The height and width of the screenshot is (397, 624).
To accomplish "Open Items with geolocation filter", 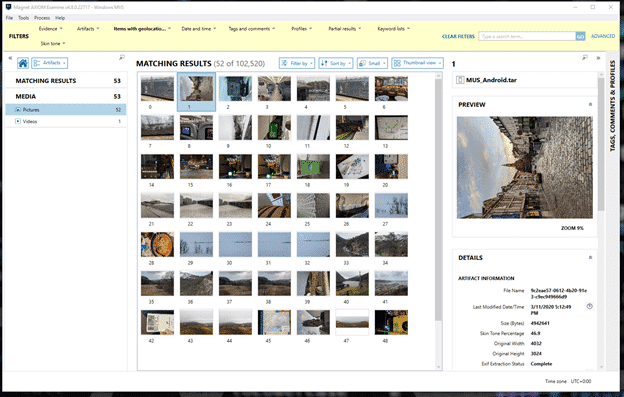I will pos(142,29).
